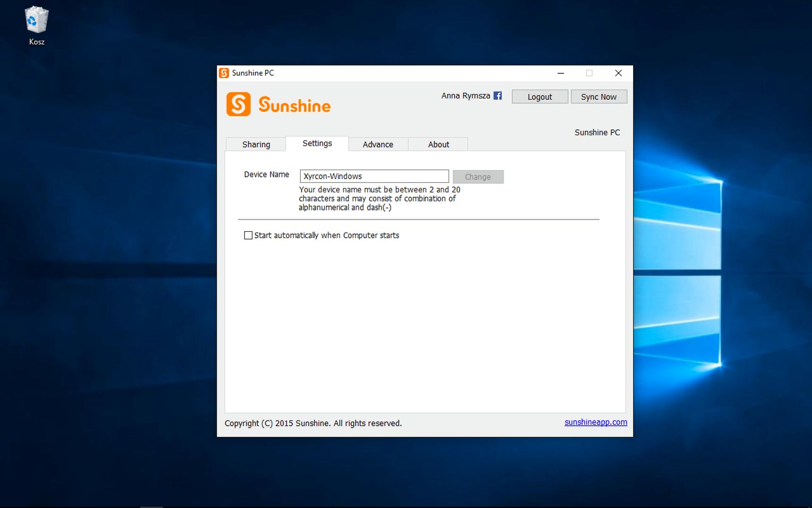Click the Sunshine wordmark text
Viewport: 812px width, 508px height.
tap(295, 105)
